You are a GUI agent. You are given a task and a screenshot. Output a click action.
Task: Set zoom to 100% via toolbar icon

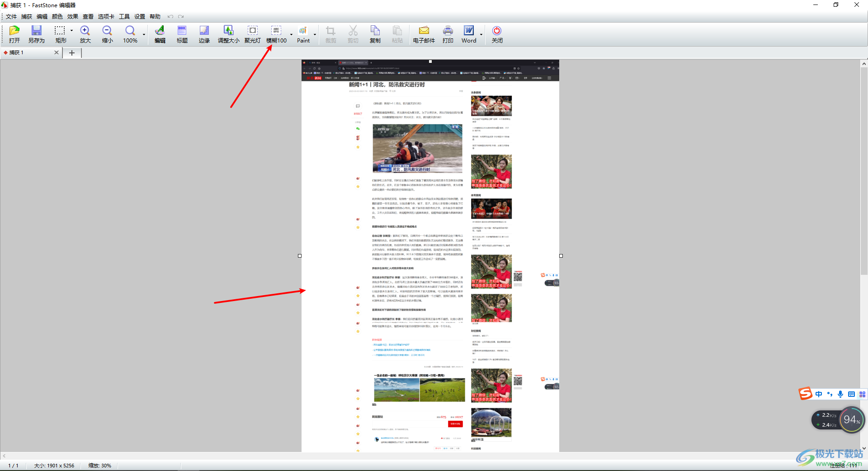(x=130, y=34)
